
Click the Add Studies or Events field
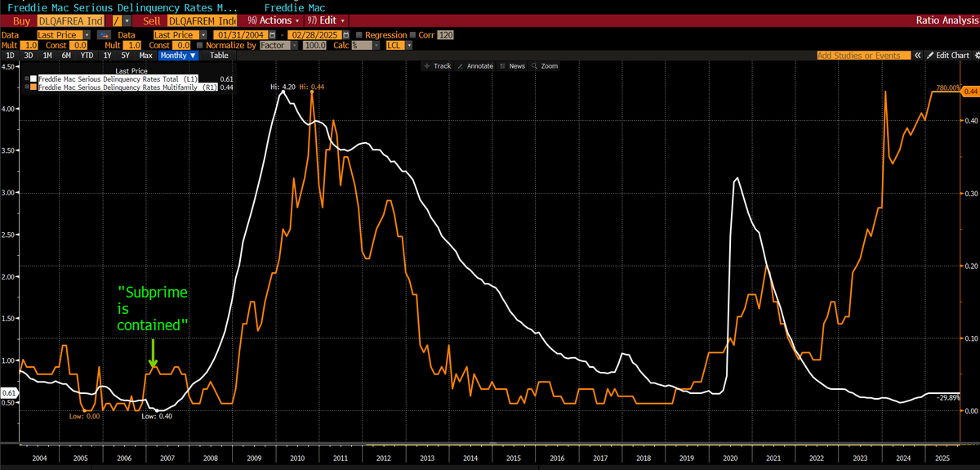tap(864, 55)
